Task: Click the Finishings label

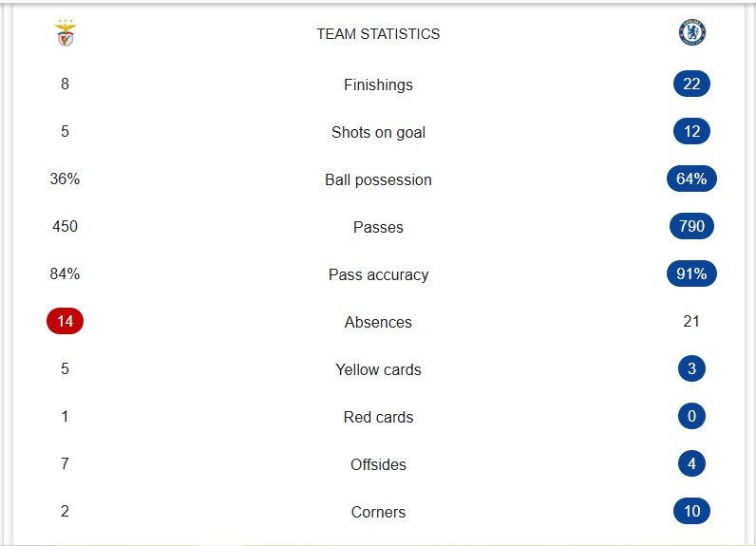Action: (x=378, y=85)
